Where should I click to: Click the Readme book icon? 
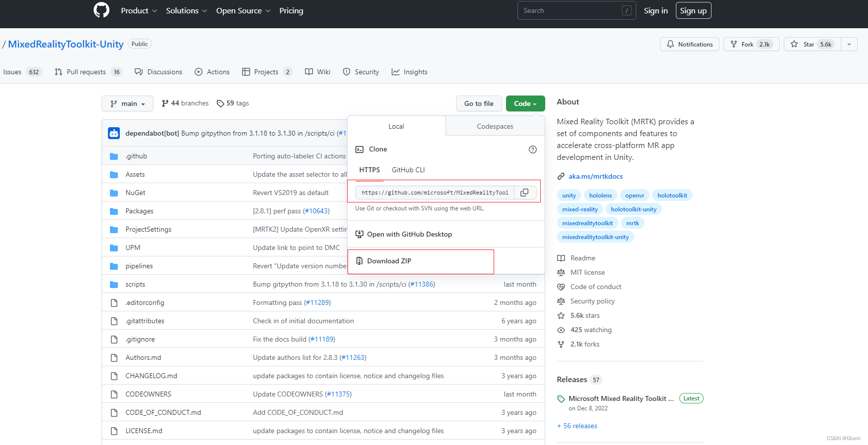coord(561,258)
